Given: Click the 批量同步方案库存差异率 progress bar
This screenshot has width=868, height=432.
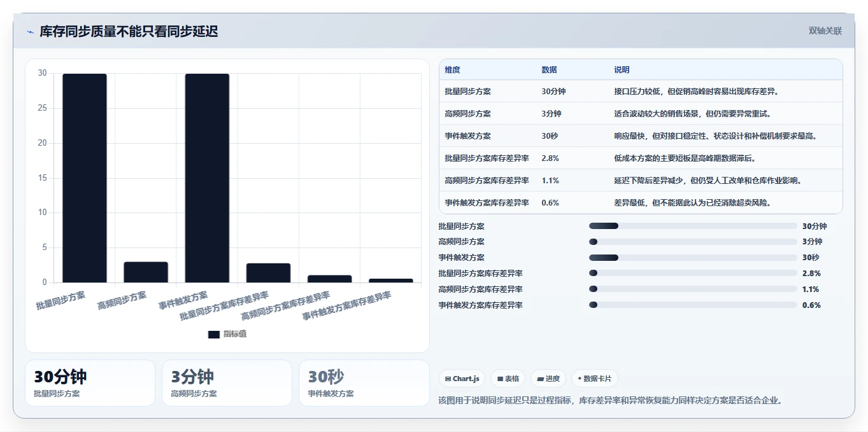Looking at the screenshot, I should point(693,273).
